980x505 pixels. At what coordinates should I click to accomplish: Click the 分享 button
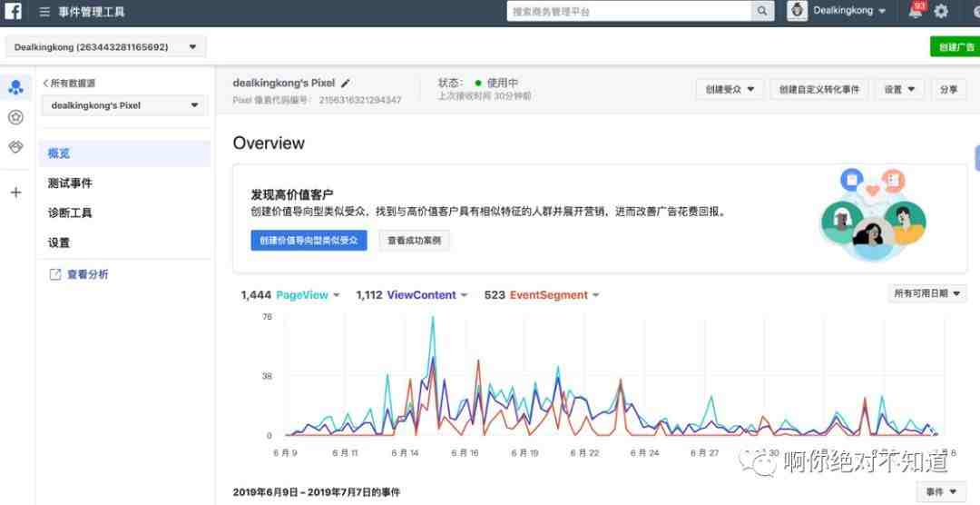[x=949, y=90]
